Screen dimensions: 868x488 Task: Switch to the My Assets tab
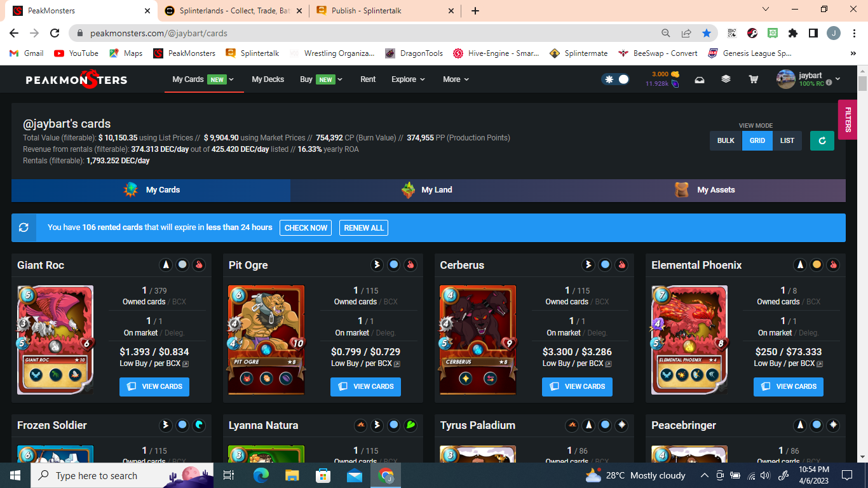tap(707, 190)
